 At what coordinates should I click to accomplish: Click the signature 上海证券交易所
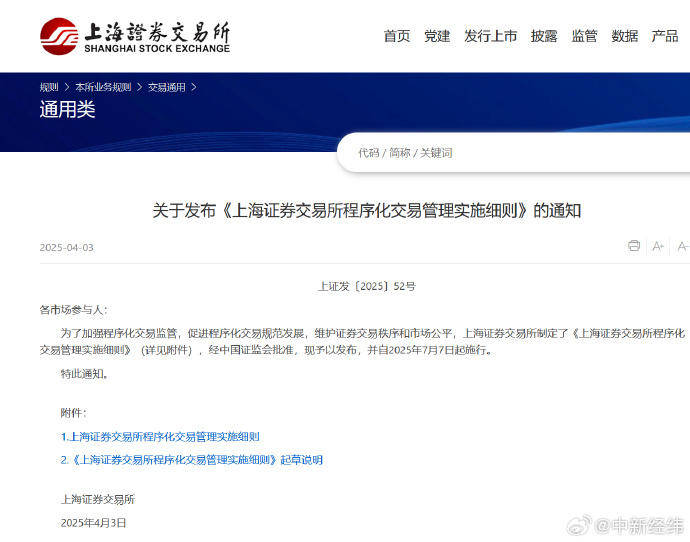pos(98,499)
